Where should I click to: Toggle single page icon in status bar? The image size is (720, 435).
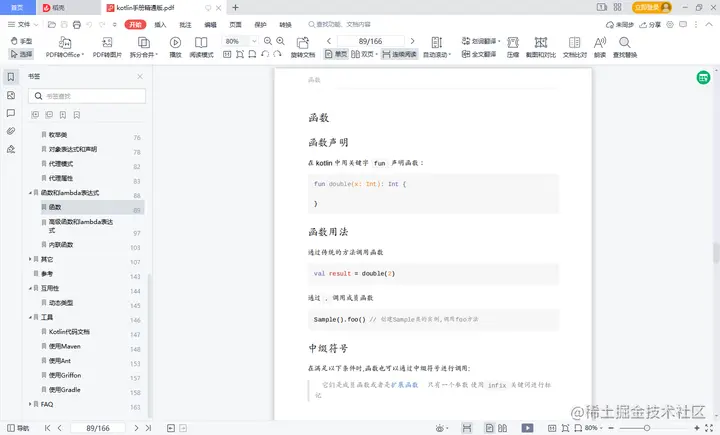(x=489, y=428)
